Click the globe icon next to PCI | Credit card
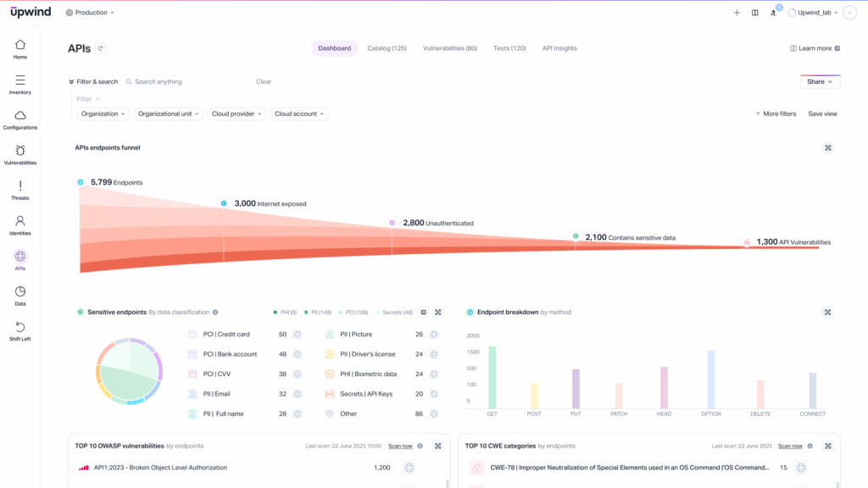Screen dimensions: 868x488 [x=298, y=335]
